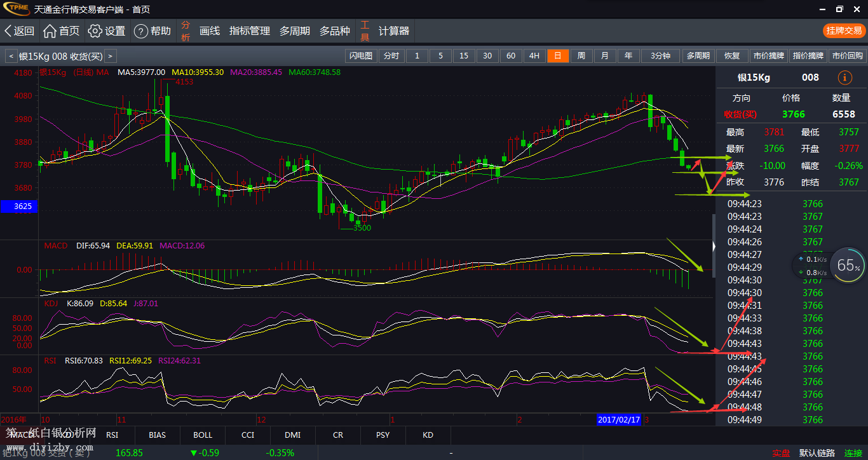Switch to the RSI indicator tab
Screen dimensions: 868x460
point(112,435)
